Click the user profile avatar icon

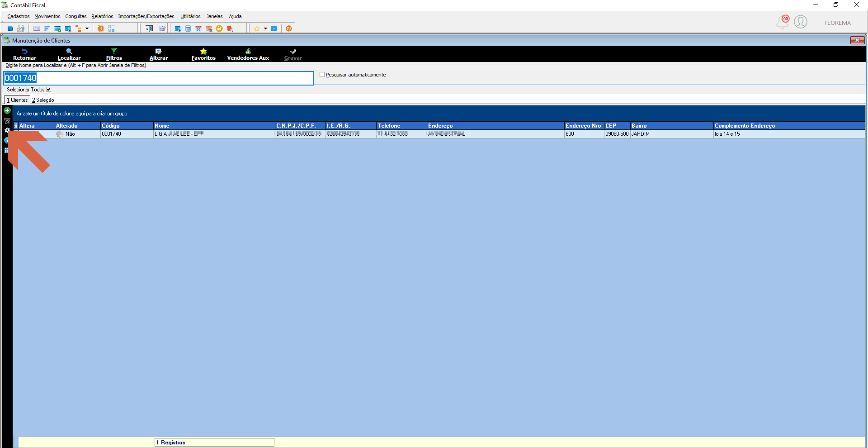(x=801, y=22)
